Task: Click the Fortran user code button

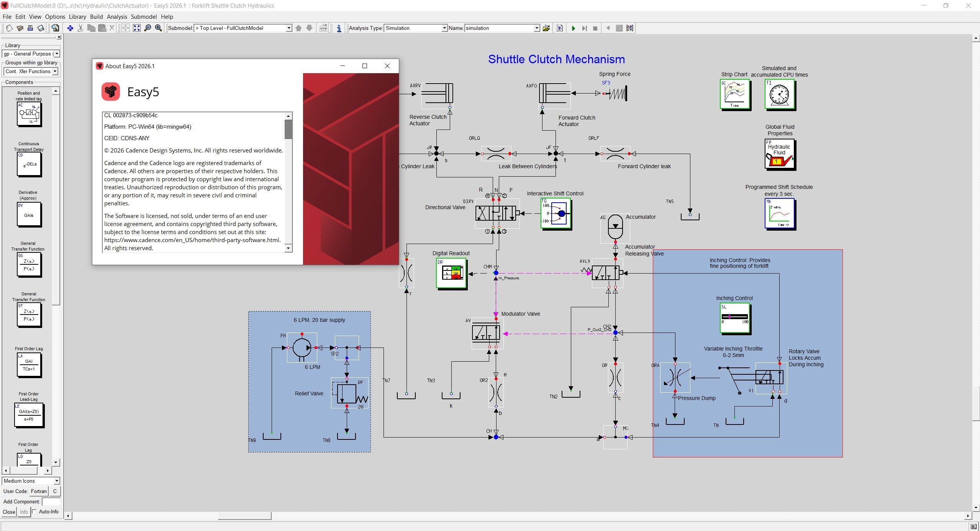Action: [39, 491]
